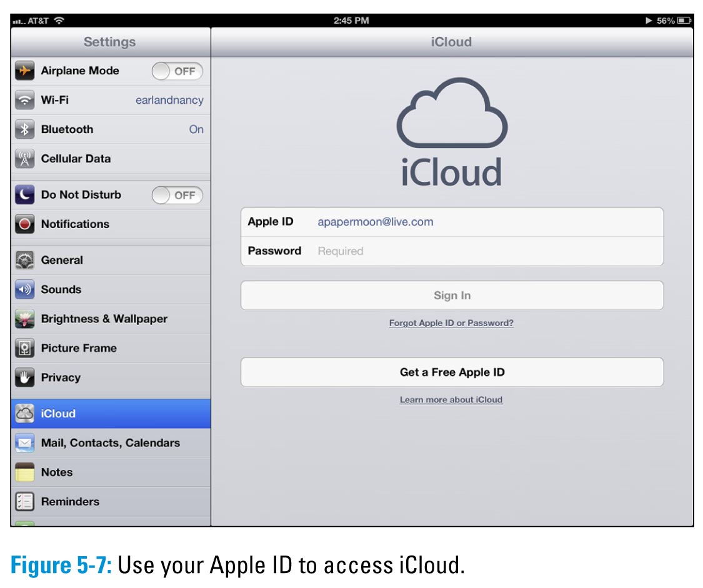This screenshot has width=703, height=588.
Task: Tap the Bluetooth symbol icon
Action: [x=24, y=129]
